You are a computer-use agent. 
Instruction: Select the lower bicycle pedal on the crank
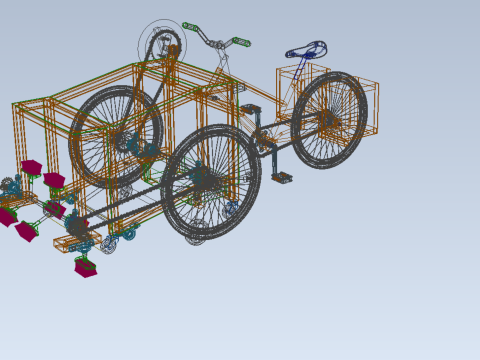coord(282,177)
